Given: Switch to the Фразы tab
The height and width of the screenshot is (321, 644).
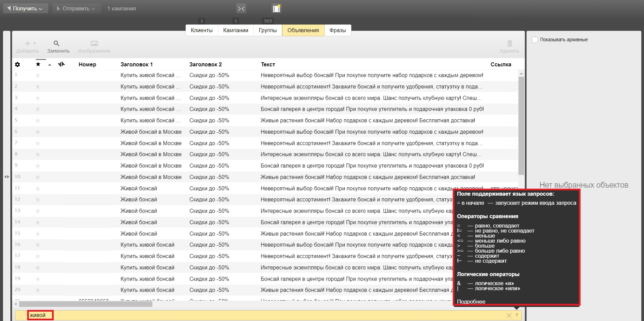Looking at the screenshot, I should coord(337,30).
